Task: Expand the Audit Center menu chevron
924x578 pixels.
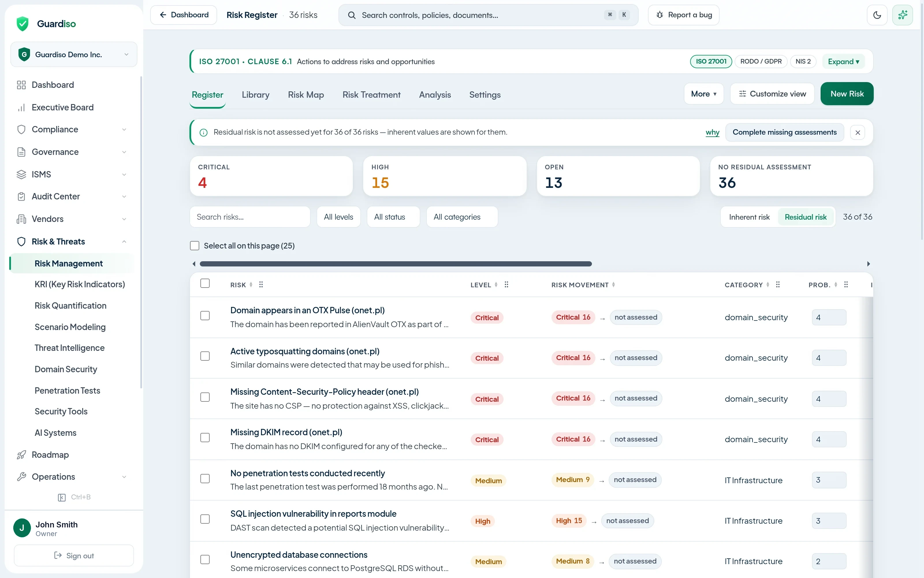Action: pyautogui.click(x=124, y=197)
